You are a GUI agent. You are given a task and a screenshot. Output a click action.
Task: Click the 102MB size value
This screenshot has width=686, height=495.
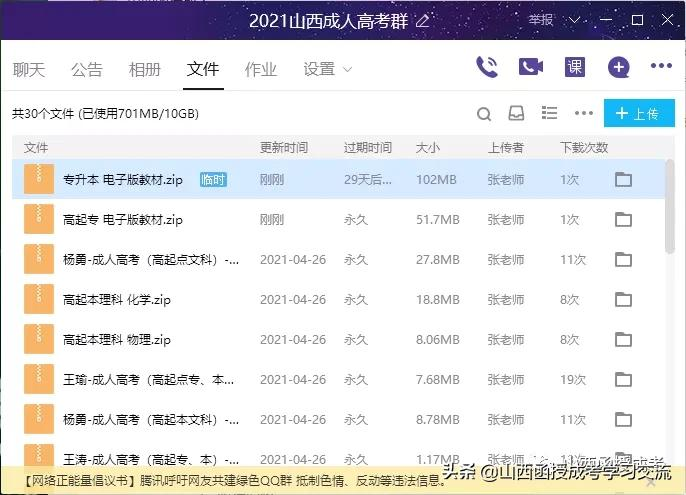click(436, 179)
